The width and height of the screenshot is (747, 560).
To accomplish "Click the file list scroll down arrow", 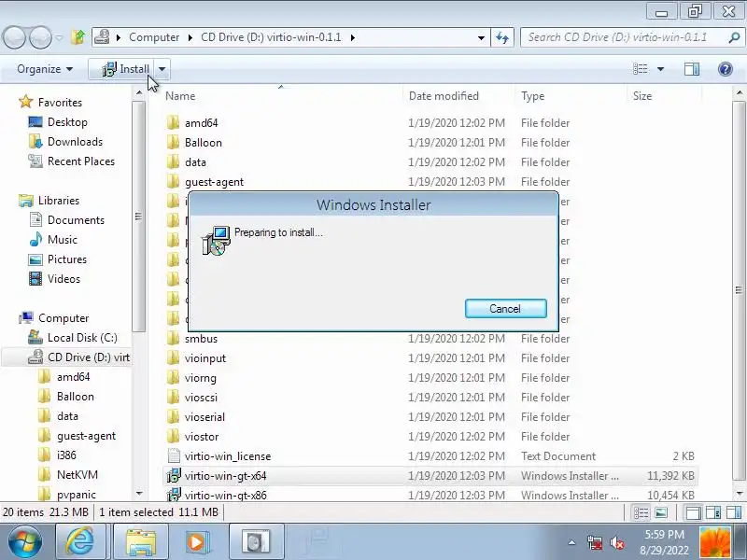I will (739, 494).
